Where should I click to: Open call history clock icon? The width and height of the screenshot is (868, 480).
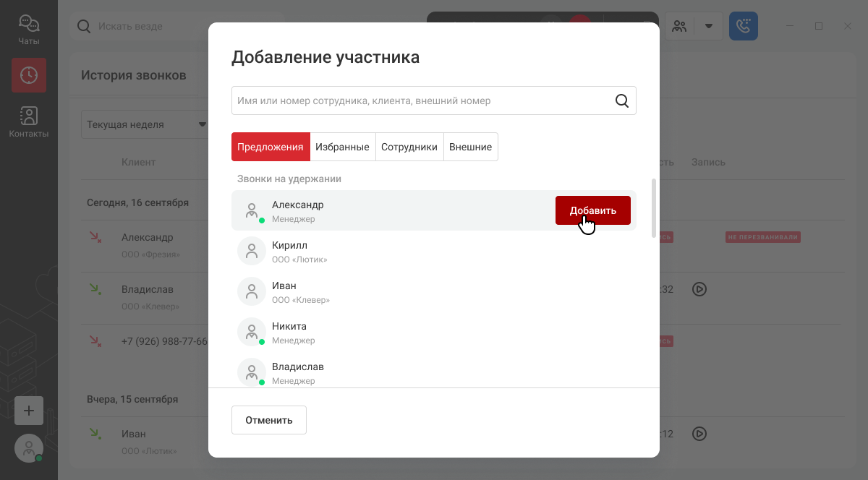[x=29, y=75]
